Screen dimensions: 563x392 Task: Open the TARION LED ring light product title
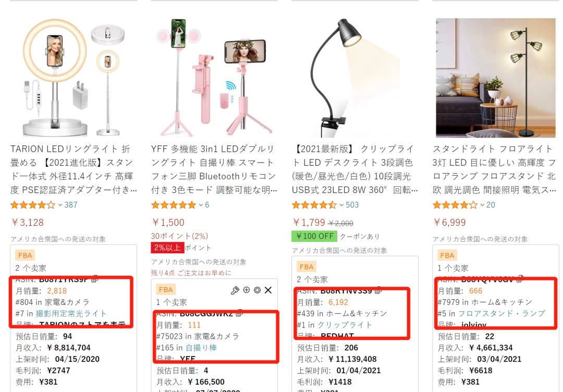[x=74, y=169]
